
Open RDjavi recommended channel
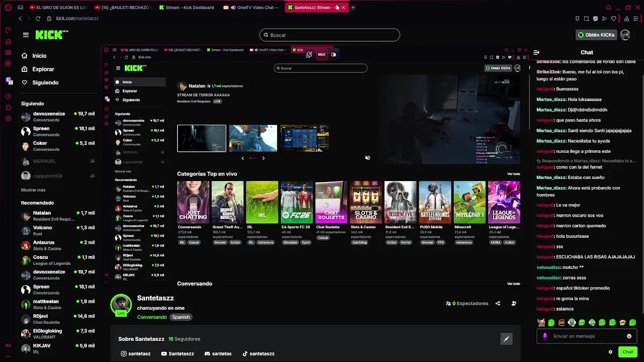(58, 319)
